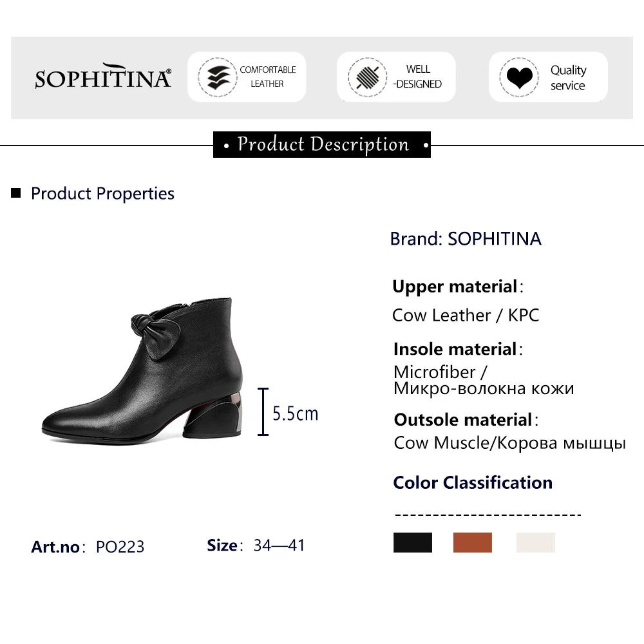
Task: Click the Well-Designed badge text
Action: [418, 77]
